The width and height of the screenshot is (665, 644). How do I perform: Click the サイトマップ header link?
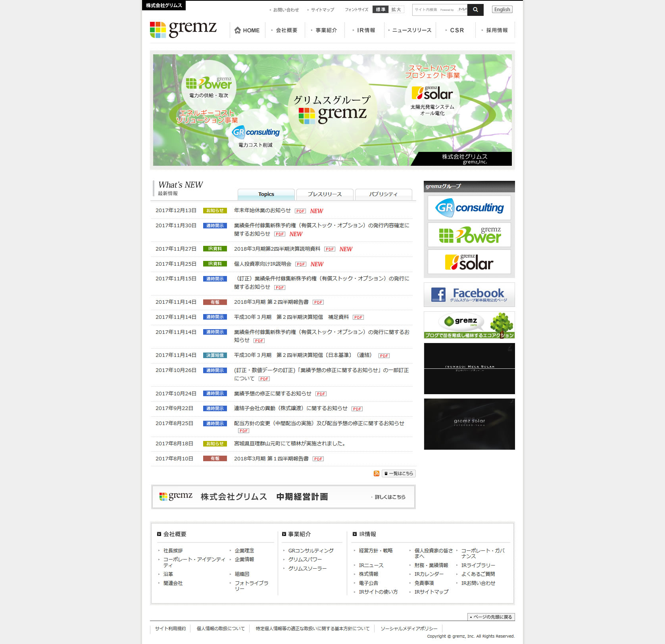[x=321, y=10]
